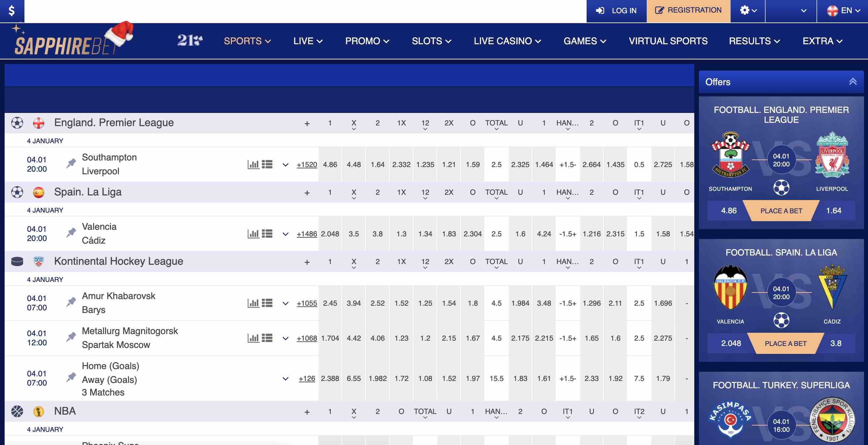Expand markets chevron for Metallurg vs Spartak Moscow

pos(285,339)
